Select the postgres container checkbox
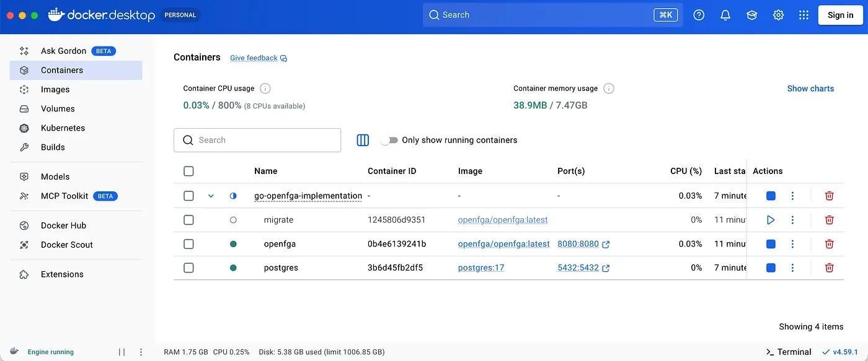The image size is (868, 361). [189, 267]
